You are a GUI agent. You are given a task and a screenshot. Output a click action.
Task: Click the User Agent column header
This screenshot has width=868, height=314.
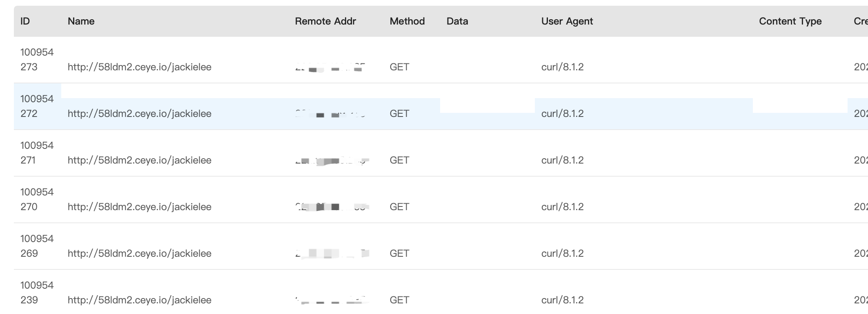[x=567, y=21]
